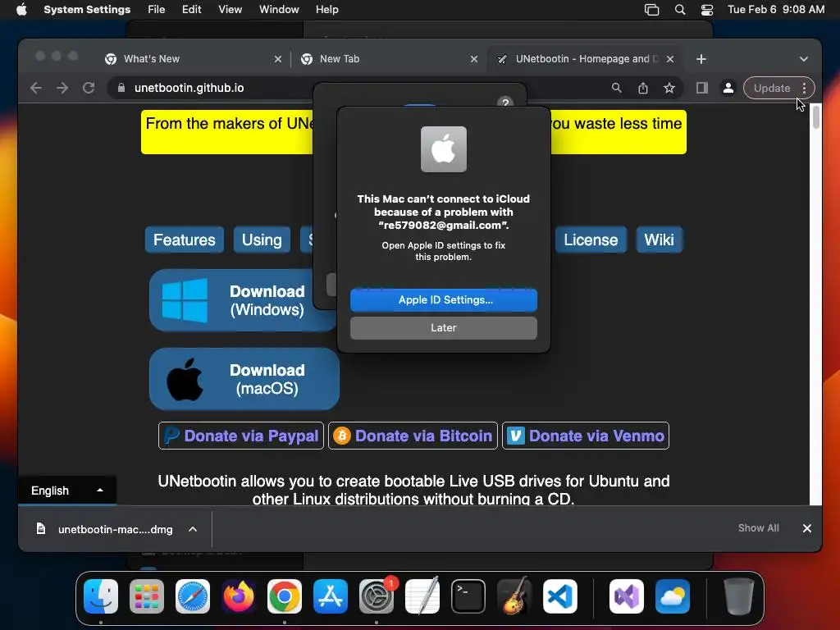The height and width of the screenshot is (630, 840).
Task: Launch Safari from the dock
Action: 193,596
